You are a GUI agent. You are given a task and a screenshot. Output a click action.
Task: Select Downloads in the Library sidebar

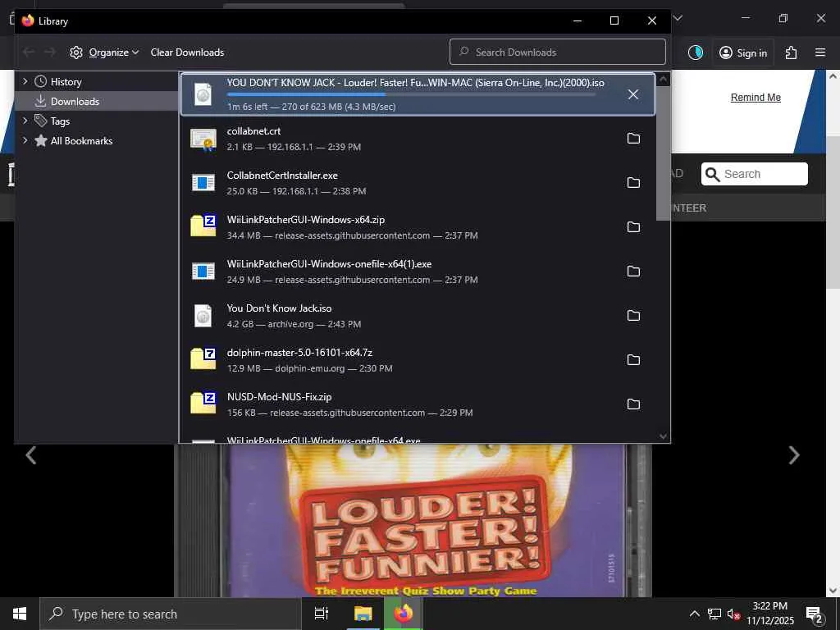(97, 101)
